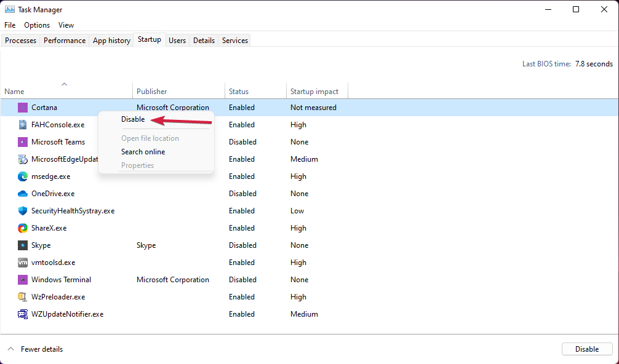The image size is (619, 364).
Task: Select the SecurityHealthSystray.exe row name
Action: tap(73, 211)
